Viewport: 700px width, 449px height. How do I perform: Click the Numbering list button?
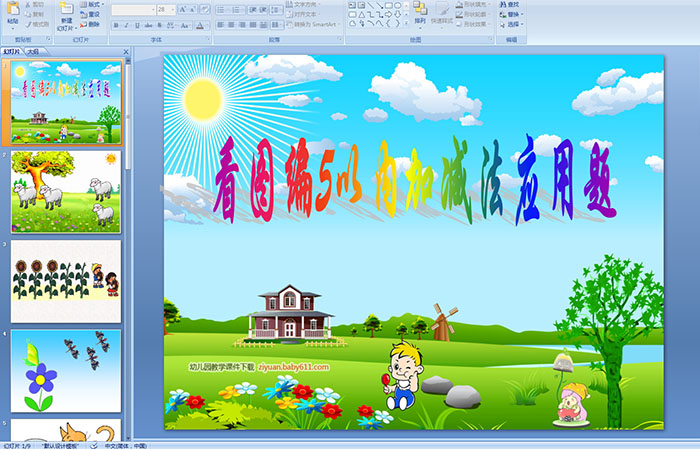pos(238,10)
